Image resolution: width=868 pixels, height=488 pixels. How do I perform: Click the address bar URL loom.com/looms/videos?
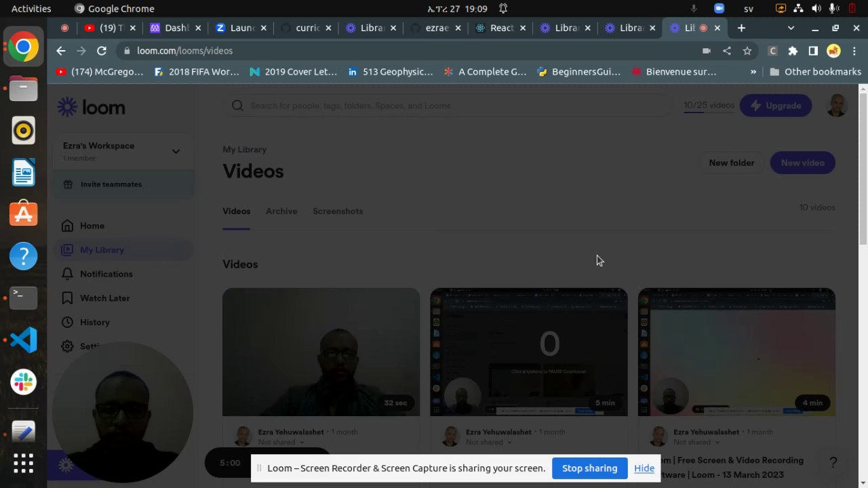pyautogui.click(x=184, y=51)
